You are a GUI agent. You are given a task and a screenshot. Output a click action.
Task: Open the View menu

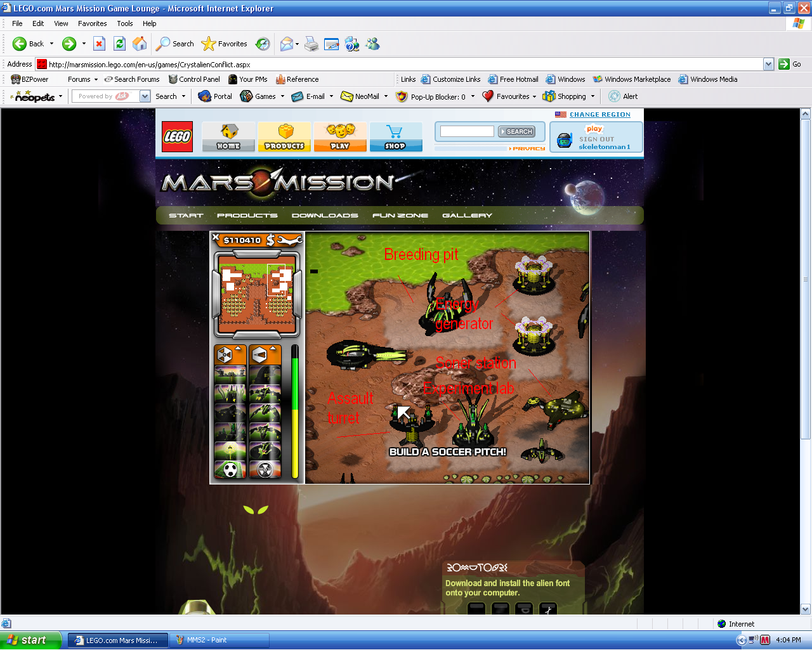point(61,23)
